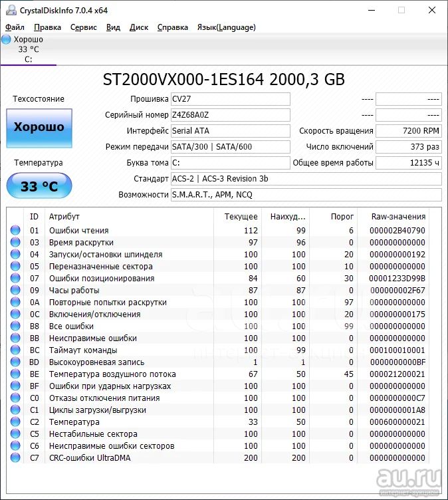Click status orb for 07 Ошибки позиционирования
This screenshot has height=500, width=448.
point(15,278)
